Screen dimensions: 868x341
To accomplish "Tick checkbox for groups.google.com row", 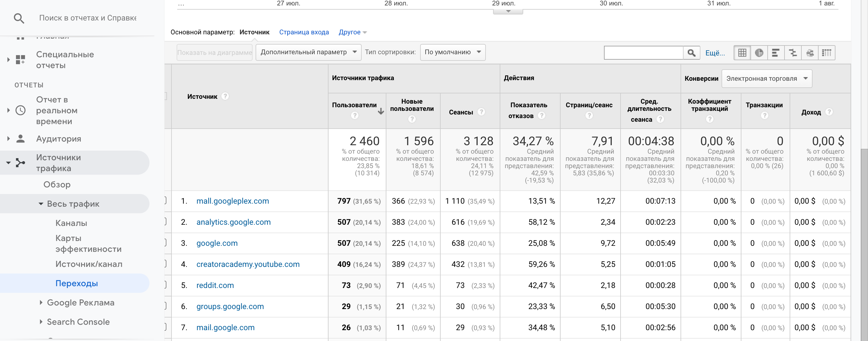I will [165, 306].
